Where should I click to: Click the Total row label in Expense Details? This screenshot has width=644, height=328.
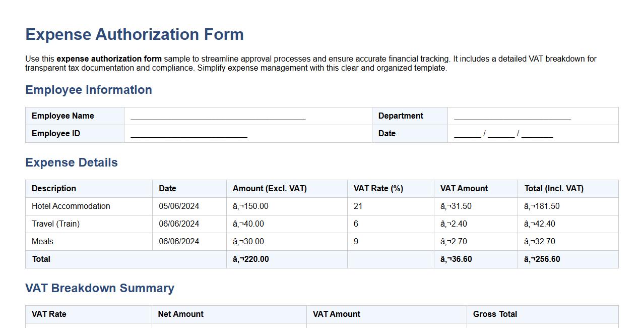pyautogui.click(x=41, y=259)
